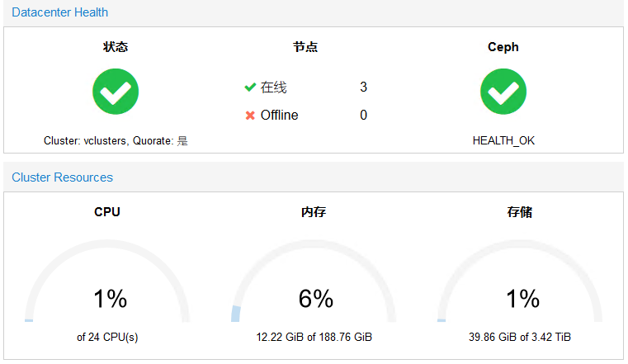
Task: Click the red Offline cross icon
Action: coord(250,116)
